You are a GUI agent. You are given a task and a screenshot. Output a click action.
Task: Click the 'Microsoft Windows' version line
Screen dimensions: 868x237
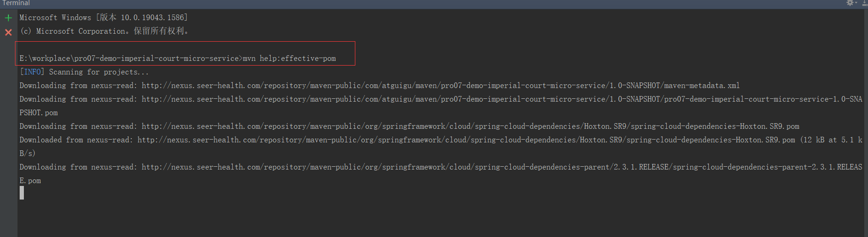pos(103,17)
